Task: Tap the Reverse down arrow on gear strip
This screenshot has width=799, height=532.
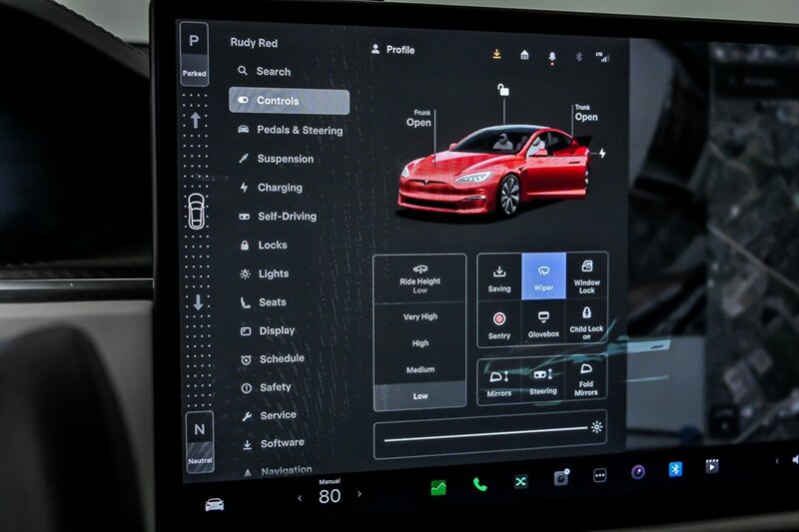Action: pyautogui.click(x=198, y=301)
